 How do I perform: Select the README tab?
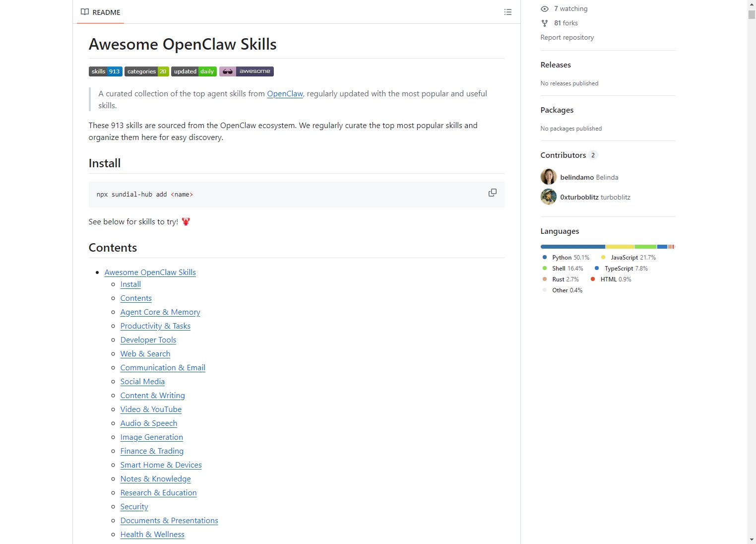(101, 12)
